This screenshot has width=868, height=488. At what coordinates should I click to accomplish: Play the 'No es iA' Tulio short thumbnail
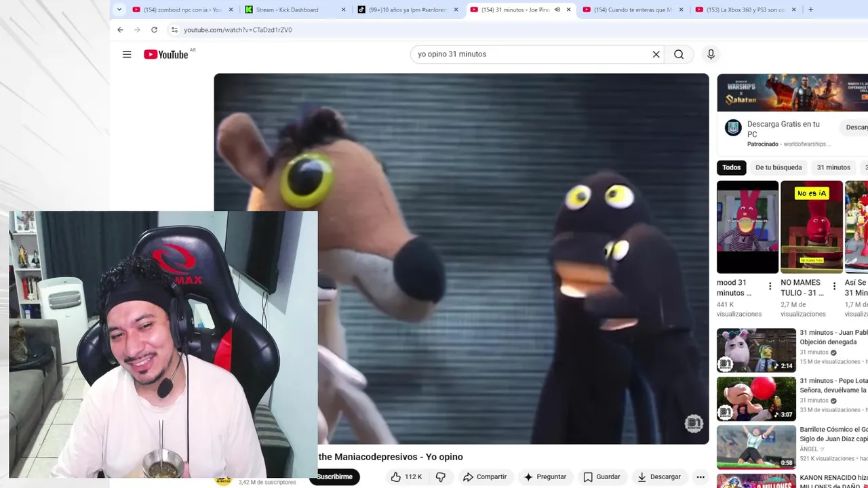pos(812,227)
